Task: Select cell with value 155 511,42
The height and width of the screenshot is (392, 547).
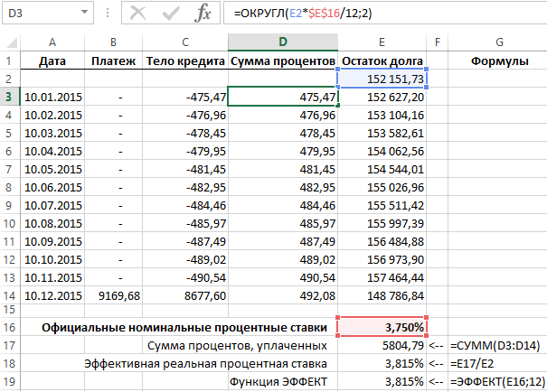Action: (382, 206)
